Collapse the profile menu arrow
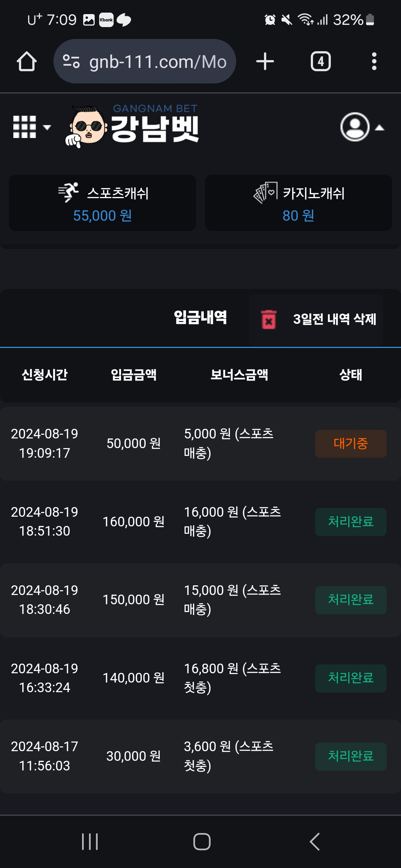Image resolution: width=401 pixels, height=868 pixels. [379, 128]
